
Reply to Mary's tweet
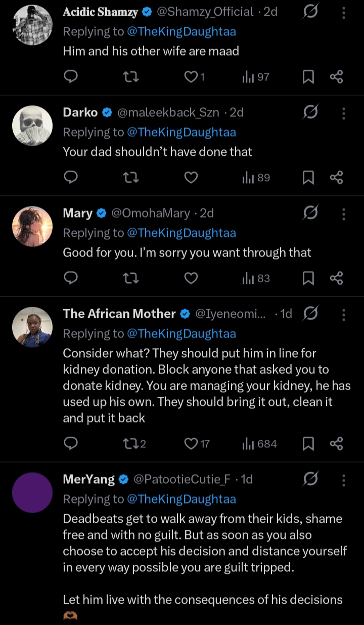(71, 278)
